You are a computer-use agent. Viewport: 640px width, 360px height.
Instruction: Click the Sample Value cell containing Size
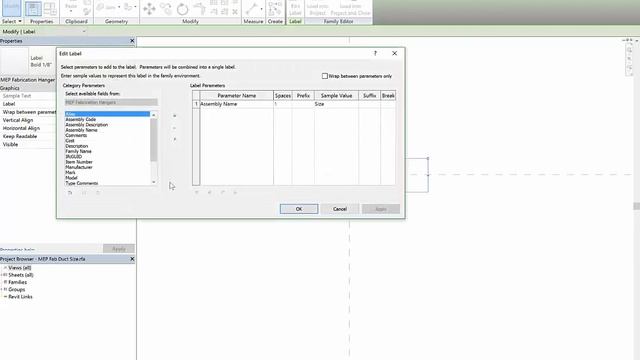pyautogui.click(x=336, y=104)
